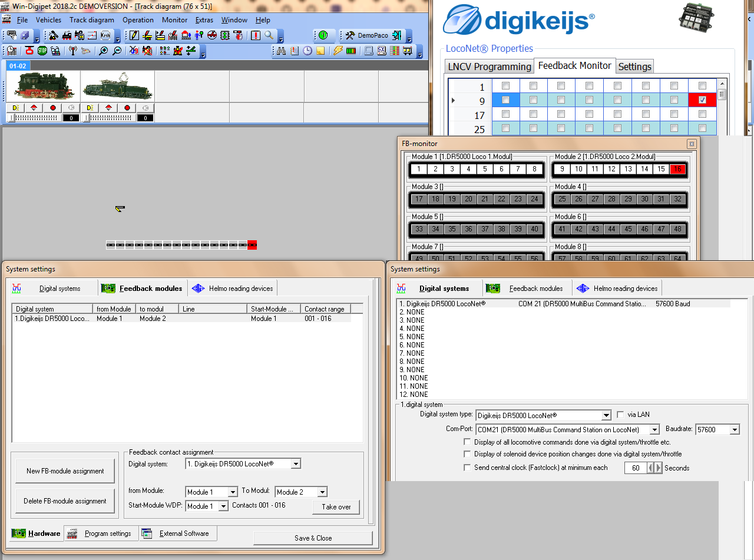Screen dimensions: 754x560
Task: Select Helmo reading devices tab in right window
Action: pos(617,289)
